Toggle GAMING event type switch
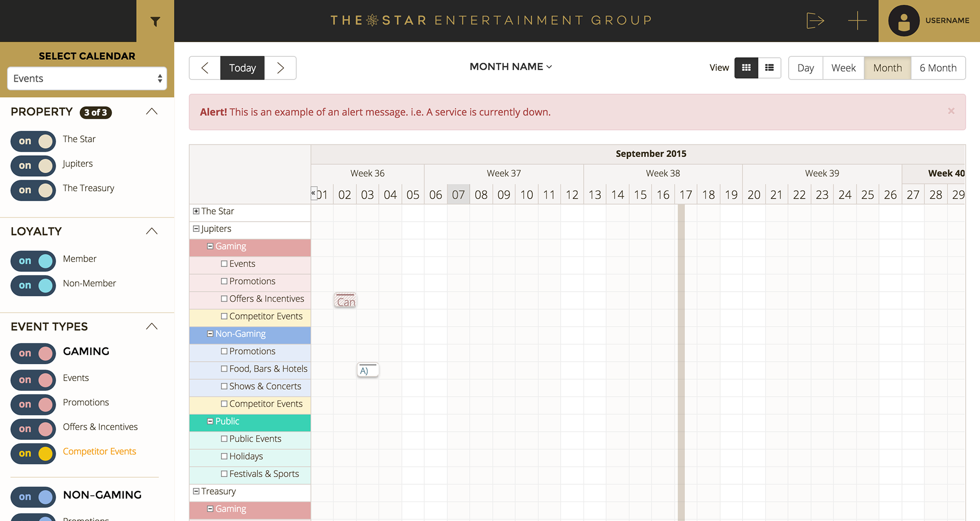The width and height of the screenshot is (980, 521). [33, 353]
